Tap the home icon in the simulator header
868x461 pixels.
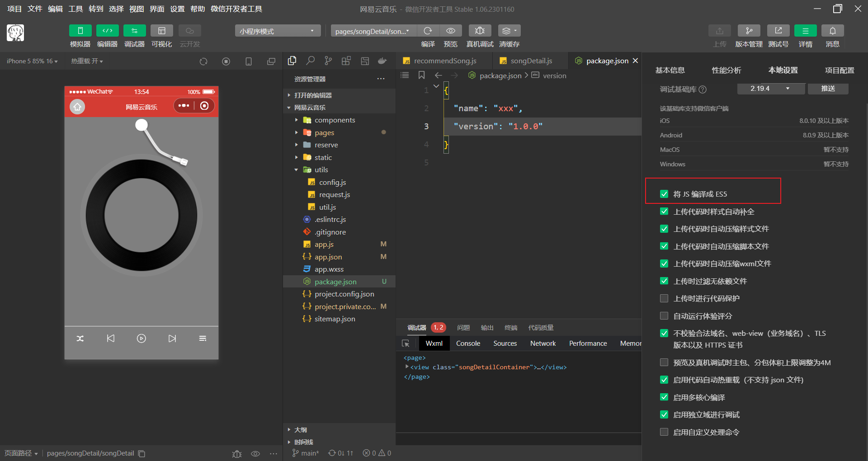77,107
